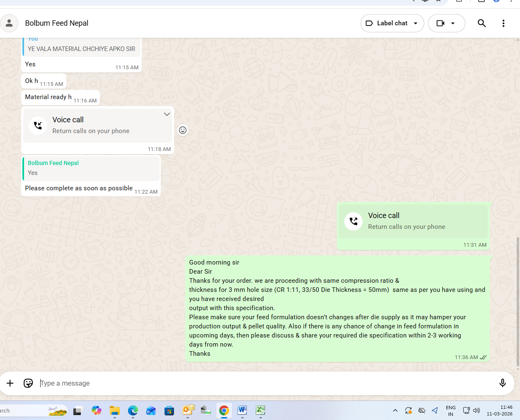
Task: Open Excel from the taskbar
Action: [260, 410]
